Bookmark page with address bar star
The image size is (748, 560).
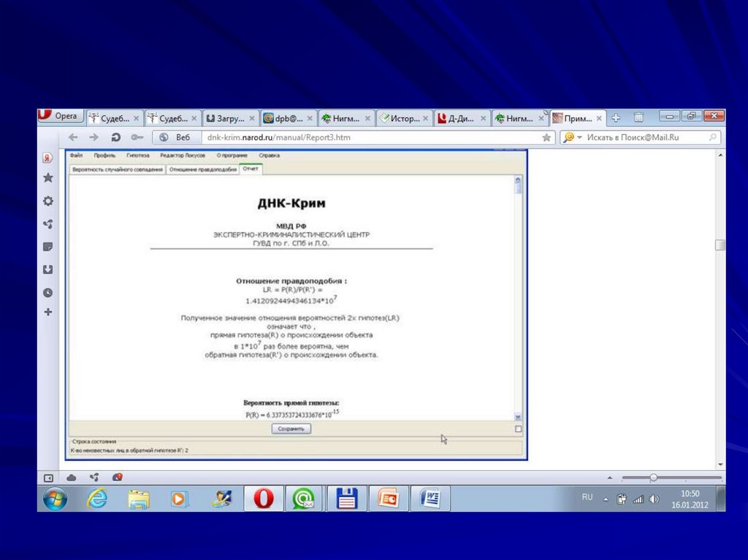(546, 137)
